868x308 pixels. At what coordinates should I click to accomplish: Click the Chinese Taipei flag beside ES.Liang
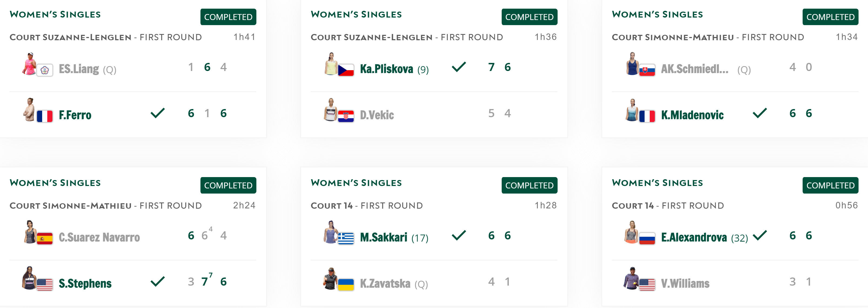[45, 70]
